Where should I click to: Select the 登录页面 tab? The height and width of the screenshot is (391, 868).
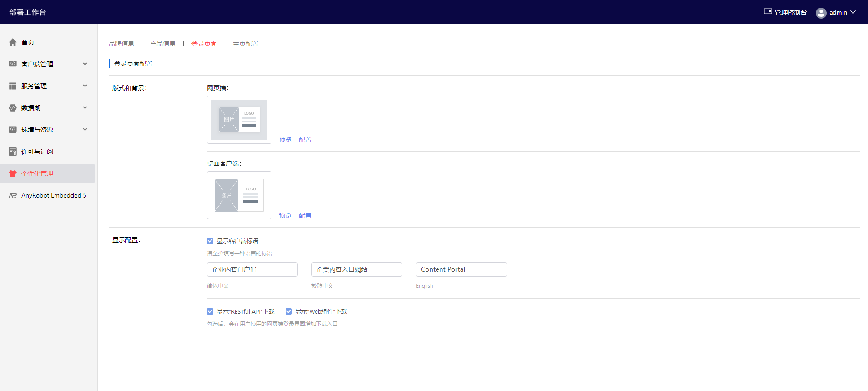(x=204, y=44)
